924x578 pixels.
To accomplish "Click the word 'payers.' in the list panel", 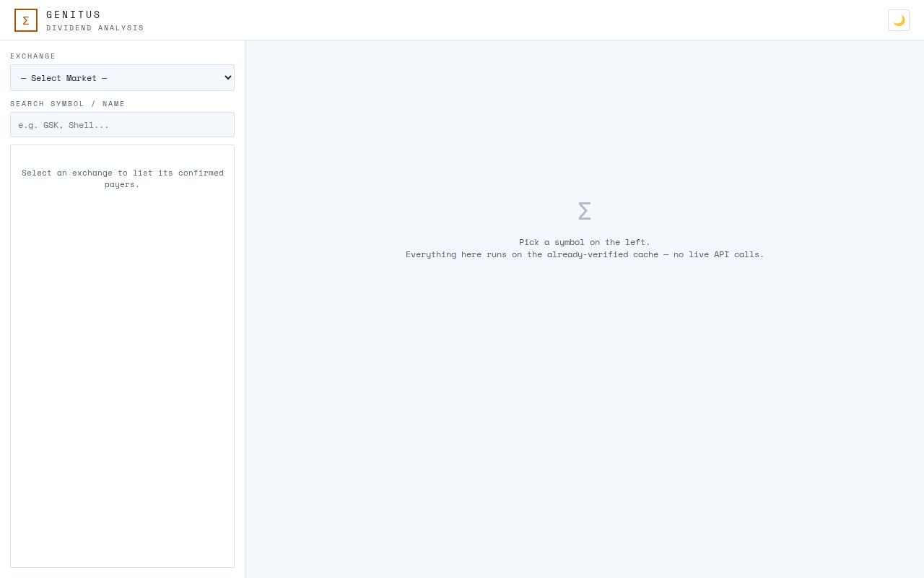I will coord(122,184).
